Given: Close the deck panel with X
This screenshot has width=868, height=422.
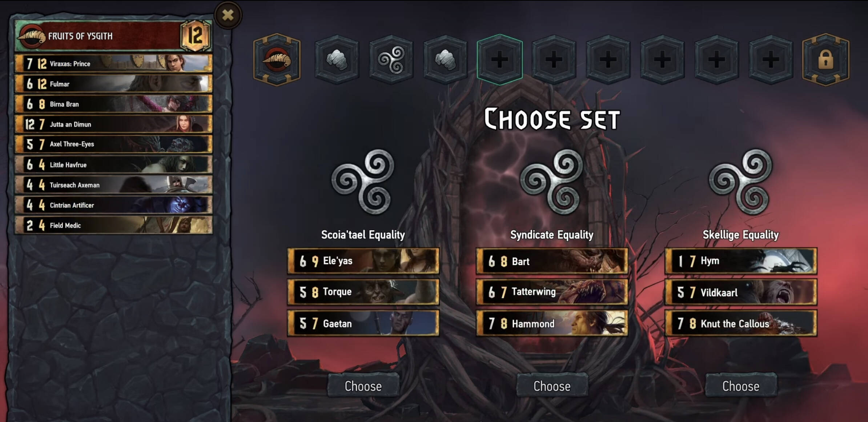Looking at the screenshot, I should point(228,15).
